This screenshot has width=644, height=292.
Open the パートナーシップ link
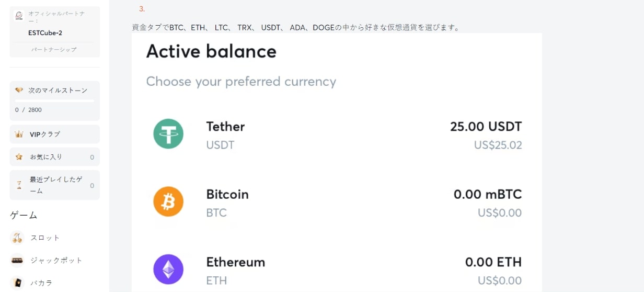coord(54,50)
